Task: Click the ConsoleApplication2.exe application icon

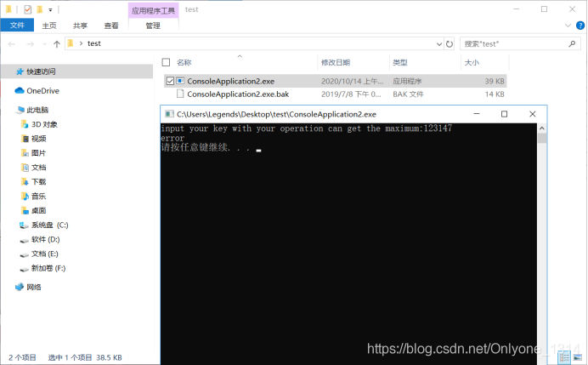Action: coord(180,81)
